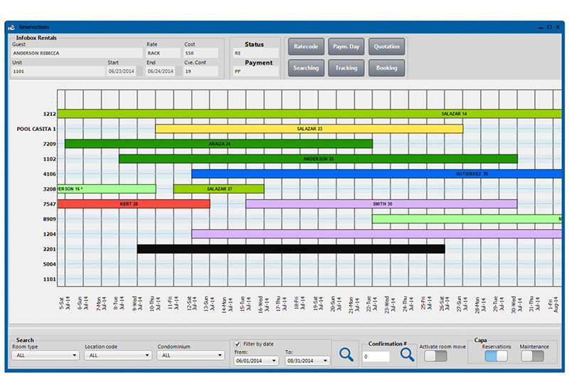The image size is (569, 392).
Task: Click the app icon in title bar
Action: tap(11, 27)
